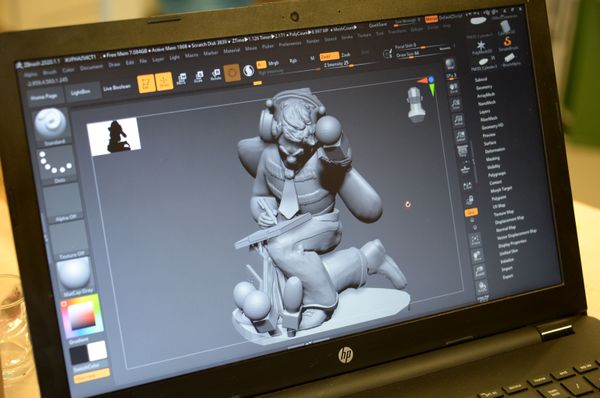Select the Move gizmo icon in top toolbar
Screen dimensions: 600x398
[182, 79]
